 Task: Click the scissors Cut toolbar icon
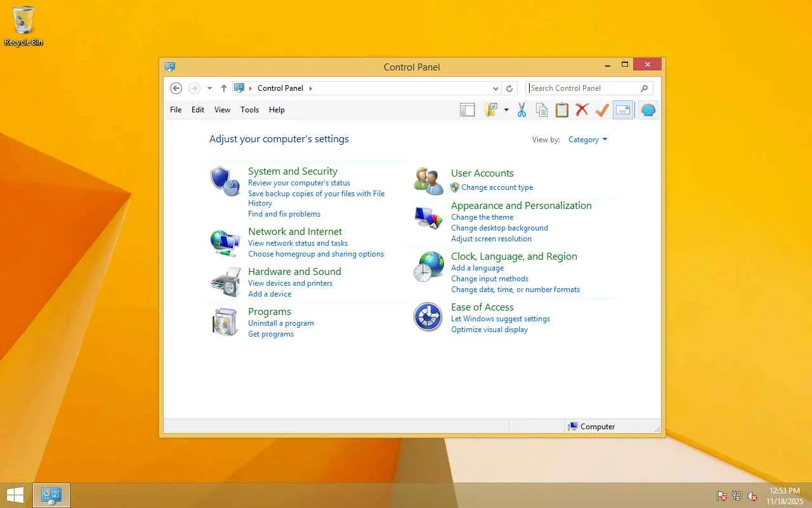click(x=521, y=110)
